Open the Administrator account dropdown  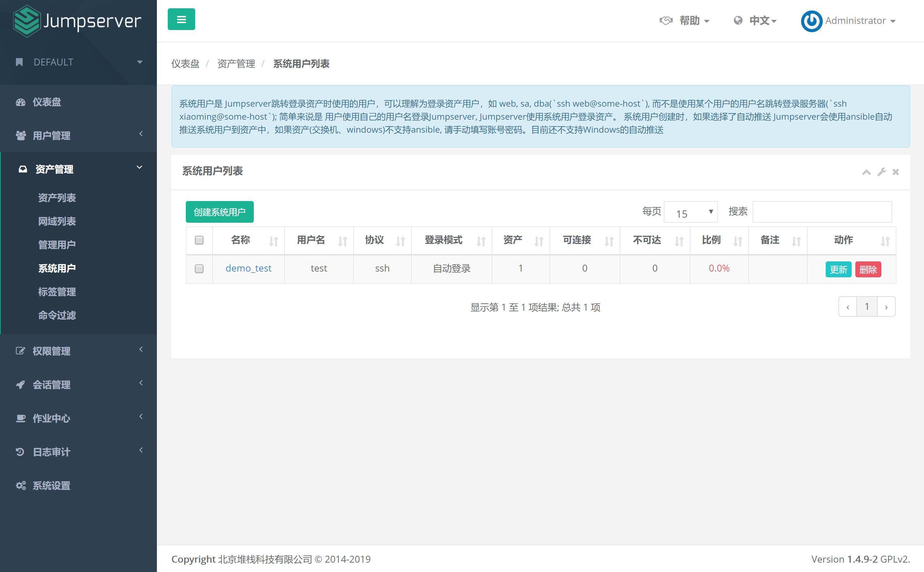[860, 21]
